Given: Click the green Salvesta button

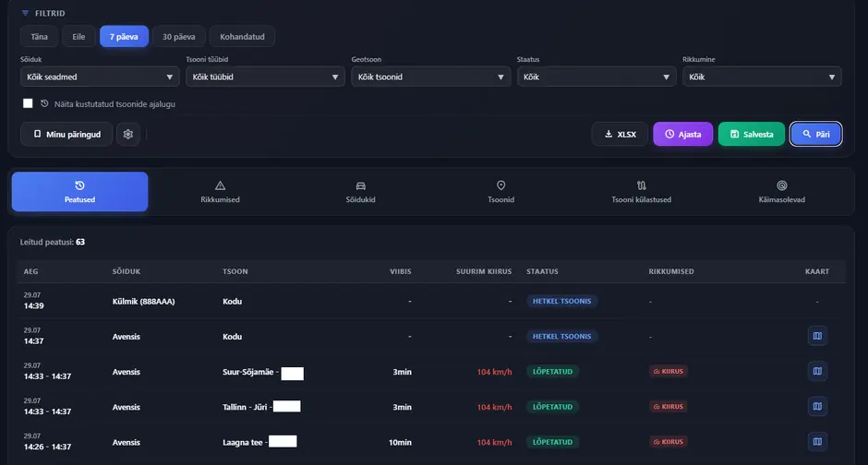Looking at the screenshot, I should 752,135.
